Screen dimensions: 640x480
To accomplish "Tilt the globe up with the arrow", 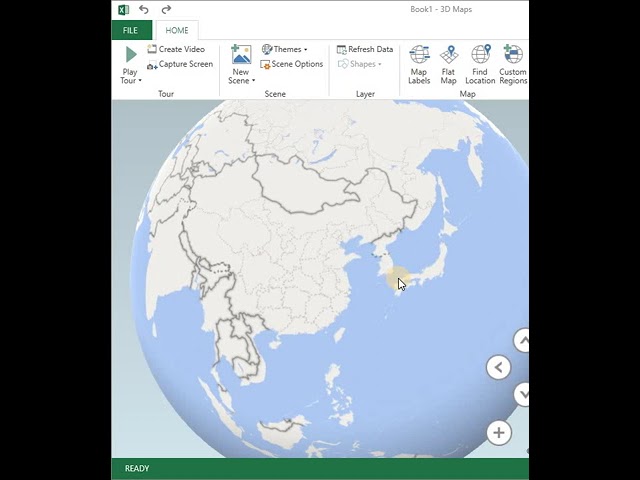I will pyautogui.click(x=522, y=340).
